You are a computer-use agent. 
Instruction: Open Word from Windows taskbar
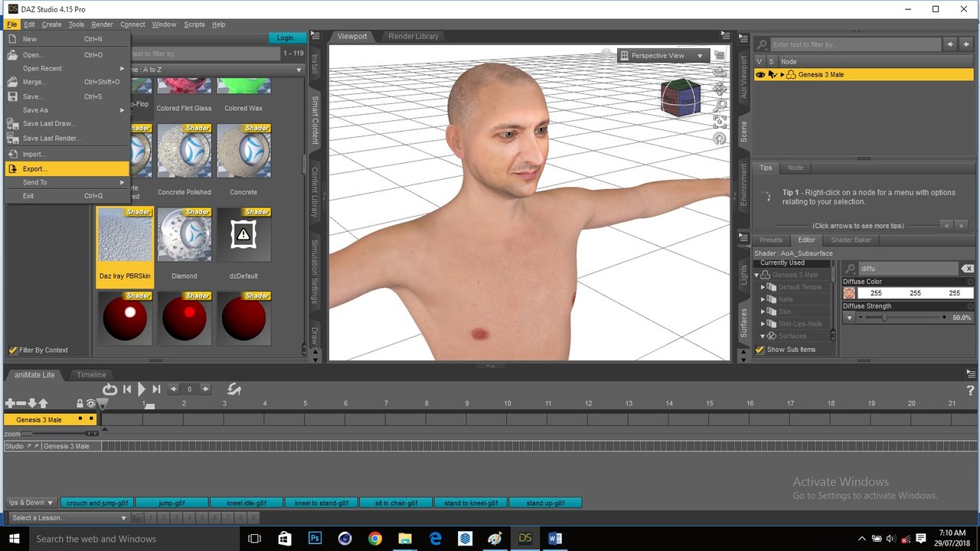[554, 538]
